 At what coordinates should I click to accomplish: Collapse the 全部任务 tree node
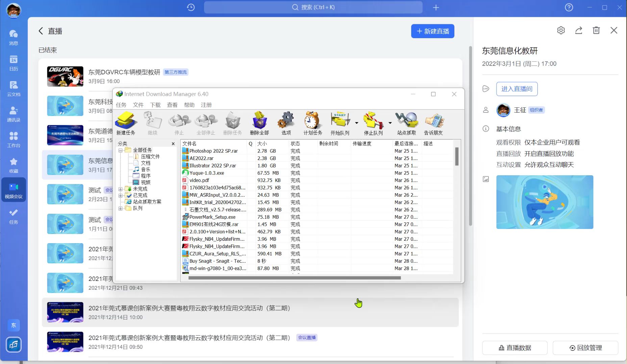pyautogui.click(x=121, y=150)
